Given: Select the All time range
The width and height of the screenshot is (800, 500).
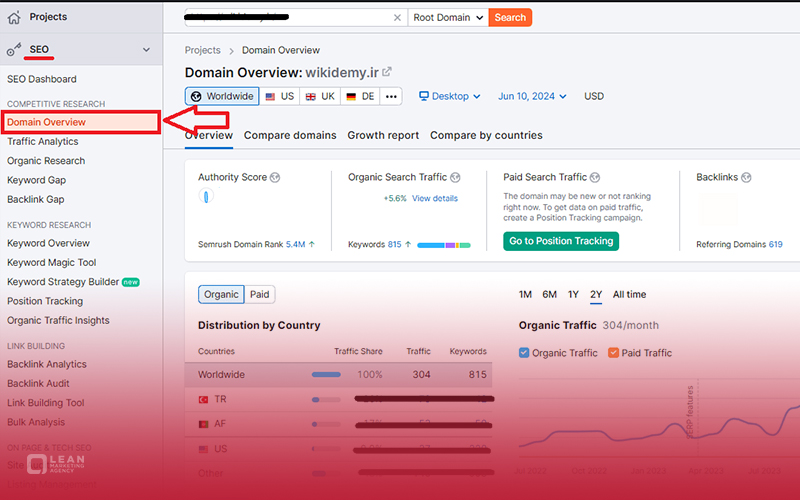Looking at the screenshot, I should coord(629,294).
